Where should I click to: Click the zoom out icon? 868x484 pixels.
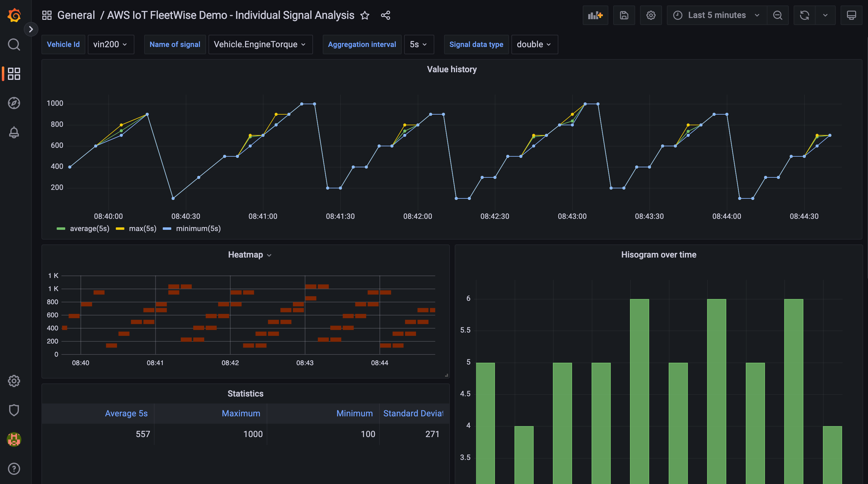[x=778, y=15]
